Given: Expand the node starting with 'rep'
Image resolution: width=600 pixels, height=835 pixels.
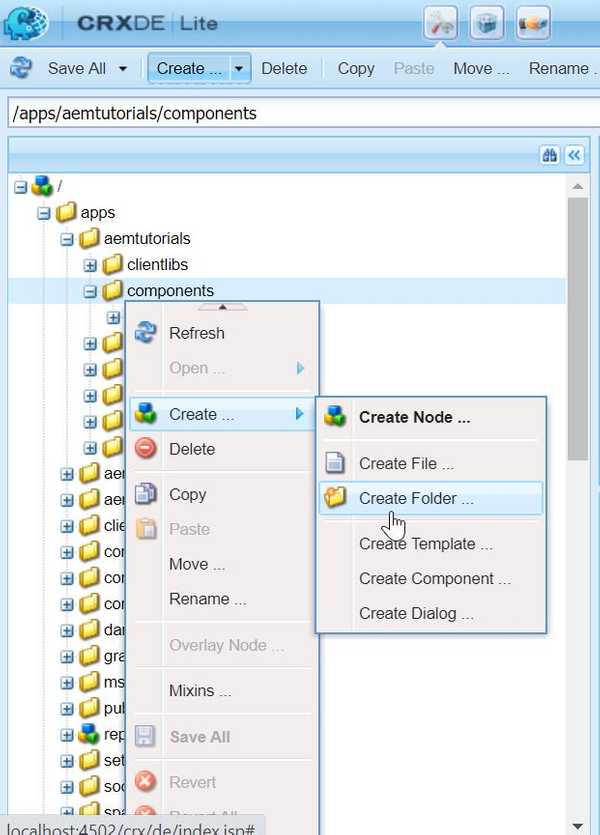Looking at the screenshot, I should point(67,735).
